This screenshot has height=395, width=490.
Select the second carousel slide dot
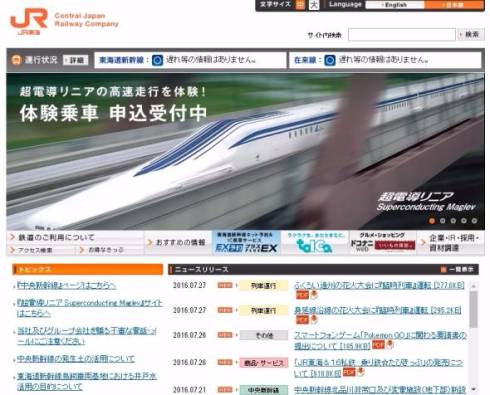[443, 221]
